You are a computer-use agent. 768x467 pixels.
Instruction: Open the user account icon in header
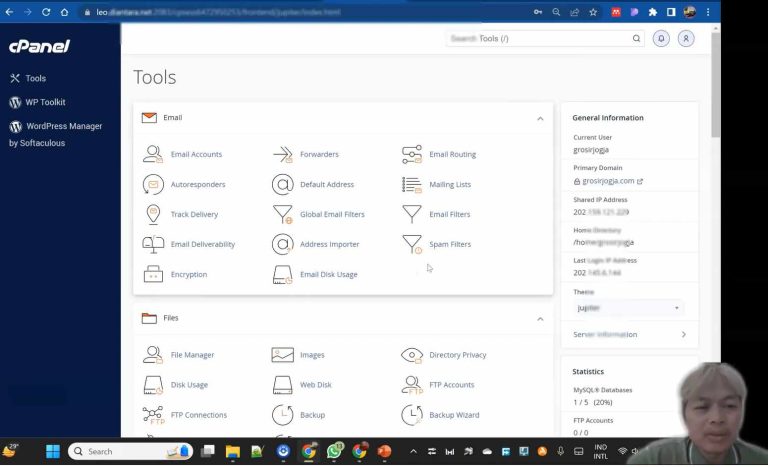(x=686, y=38)
